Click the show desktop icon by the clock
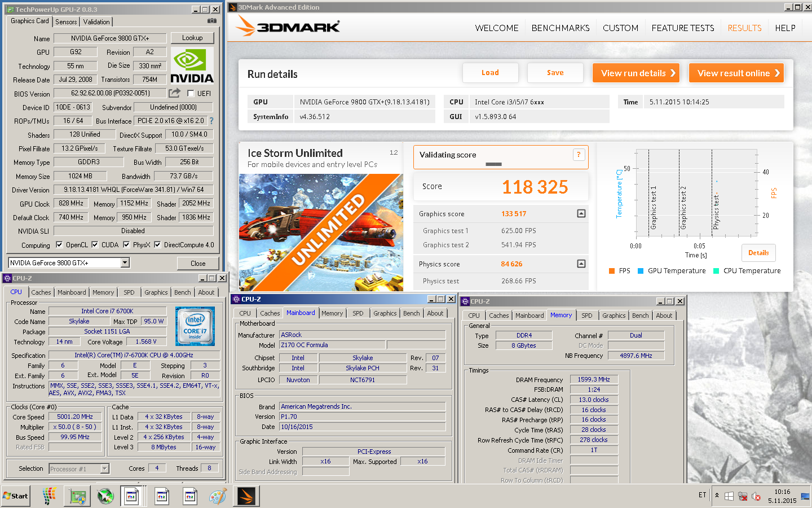 point(805,496)
